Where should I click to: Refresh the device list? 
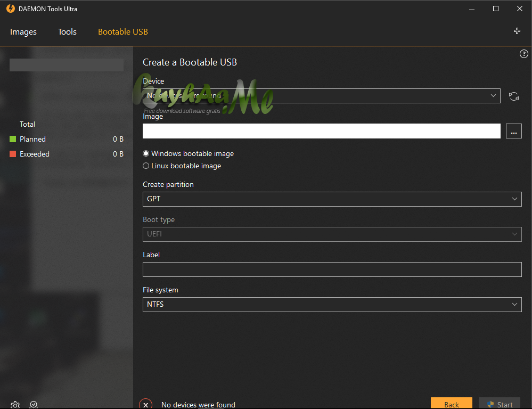pyautogui.click(x=513, y=96)
